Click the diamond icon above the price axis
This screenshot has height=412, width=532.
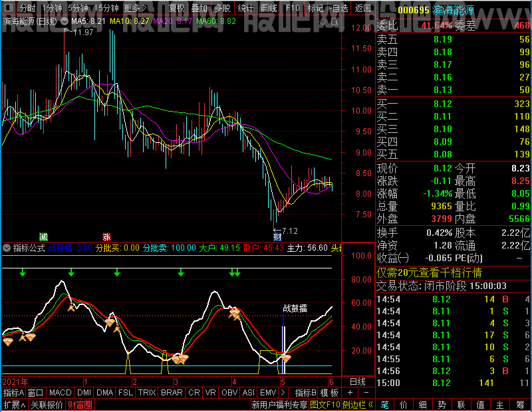(x=323, y=22)
